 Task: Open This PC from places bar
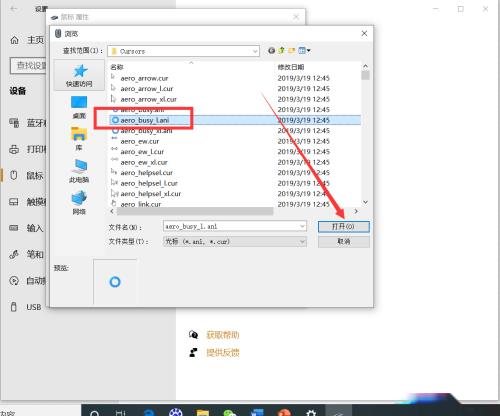79,166
